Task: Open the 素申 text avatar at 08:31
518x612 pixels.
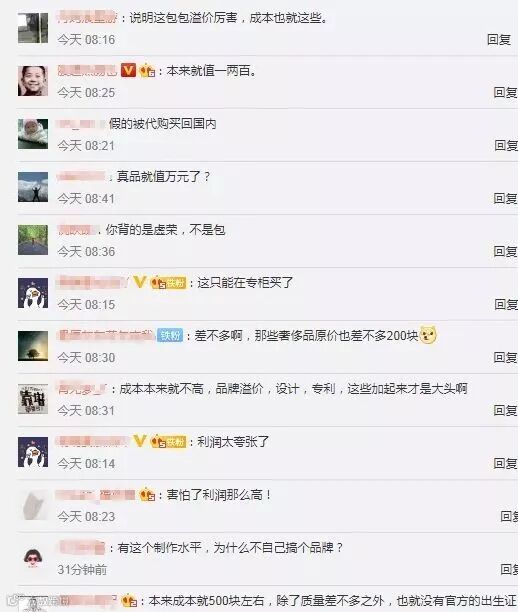Action: tap(33, 399)
